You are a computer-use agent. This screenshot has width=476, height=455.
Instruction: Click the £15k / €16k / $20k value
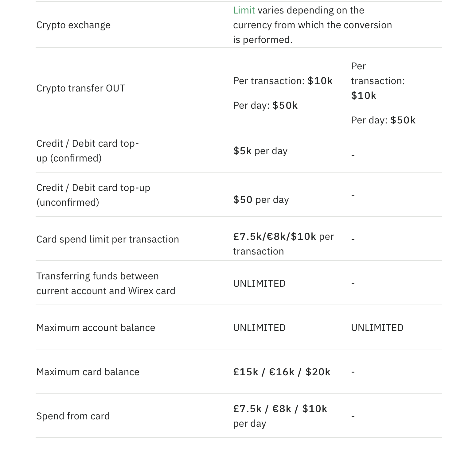pos(282,372)
